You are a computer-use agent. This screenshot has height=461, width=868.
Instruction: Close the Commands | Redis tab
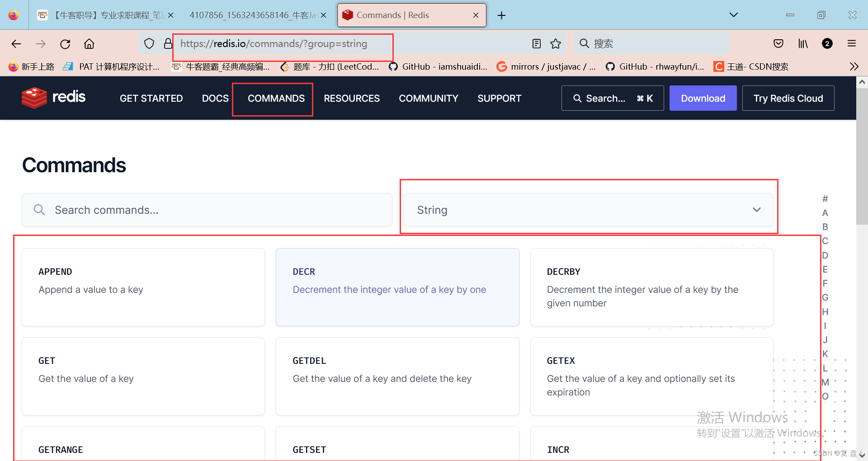click(x=476, y=15)
